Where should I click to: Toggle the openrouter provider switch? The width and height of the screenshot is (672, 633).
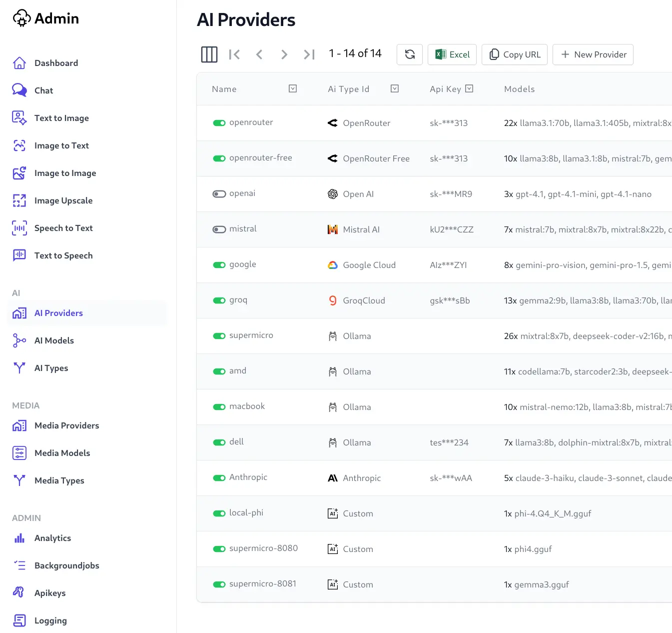[219, 123]
